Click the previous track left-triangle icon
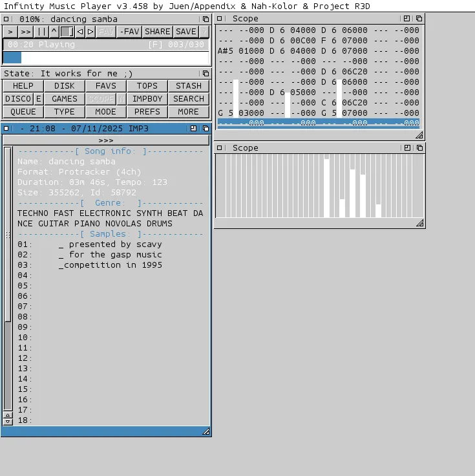The width and height of the screenshot is (475, 476). pyautogui.click(x=80, y=32)
